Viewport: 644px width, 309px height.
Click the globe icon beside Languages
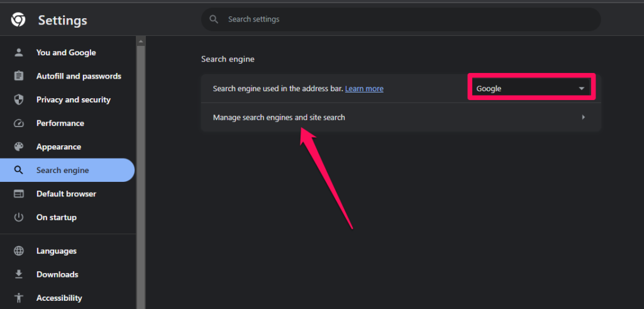(19, 250)
